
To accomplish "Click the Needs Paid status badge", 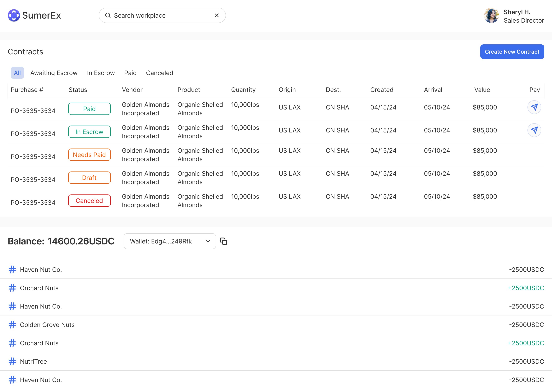I will coord(90,155).
